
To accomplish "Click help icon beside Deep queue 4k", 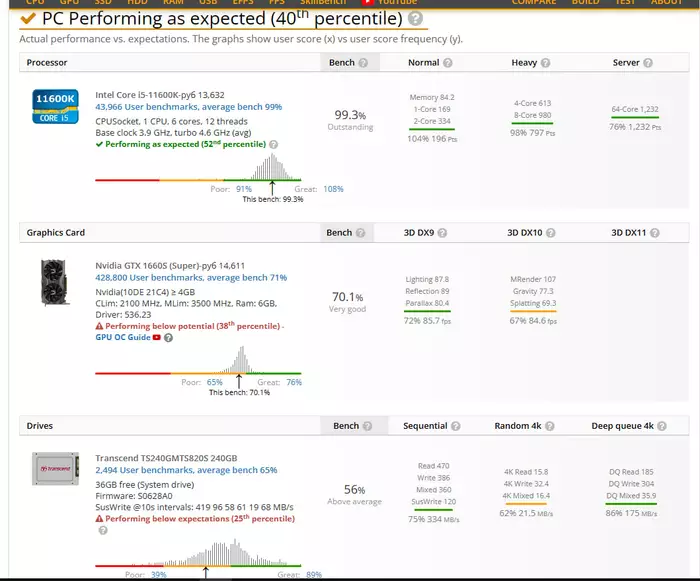I will (662, 426).
